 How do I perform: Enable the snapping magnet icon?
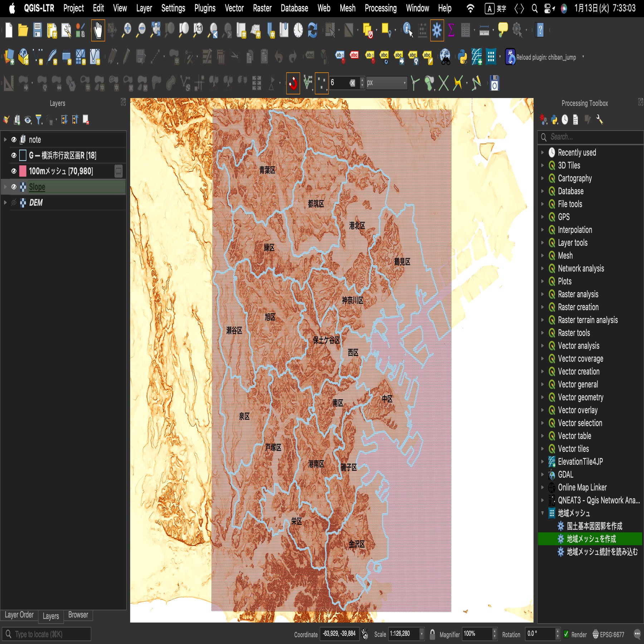(293, 83)
